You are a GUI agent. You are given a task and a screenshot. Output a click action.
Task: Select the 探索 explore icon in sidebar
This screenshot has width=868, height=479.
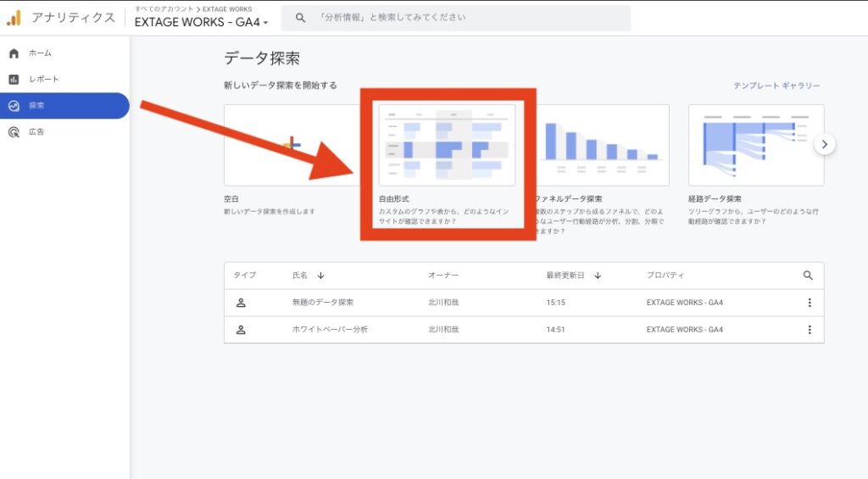14,106
